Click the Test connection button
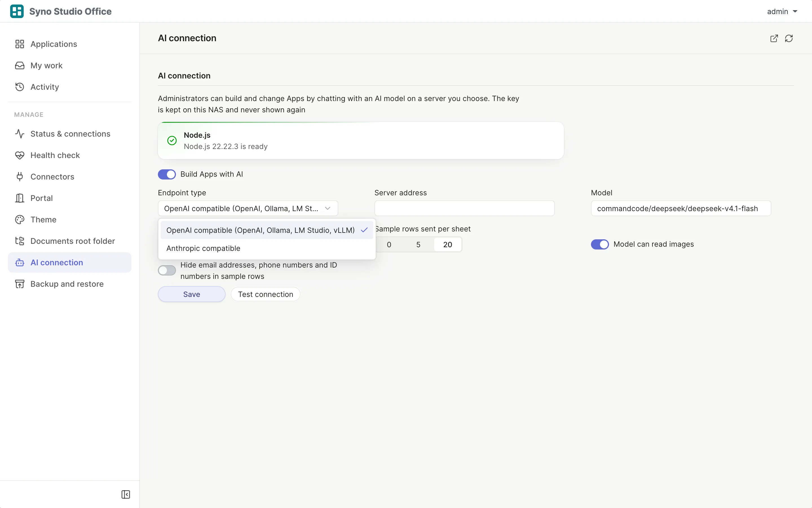The height and width of the screenshot is (508, 812). click(x=265, y=294)
